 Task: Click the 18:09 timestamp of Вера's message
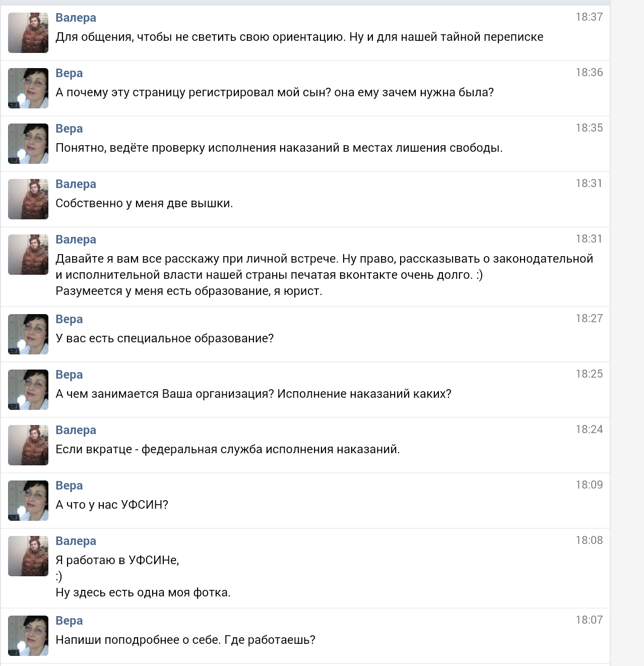(589, 485)
